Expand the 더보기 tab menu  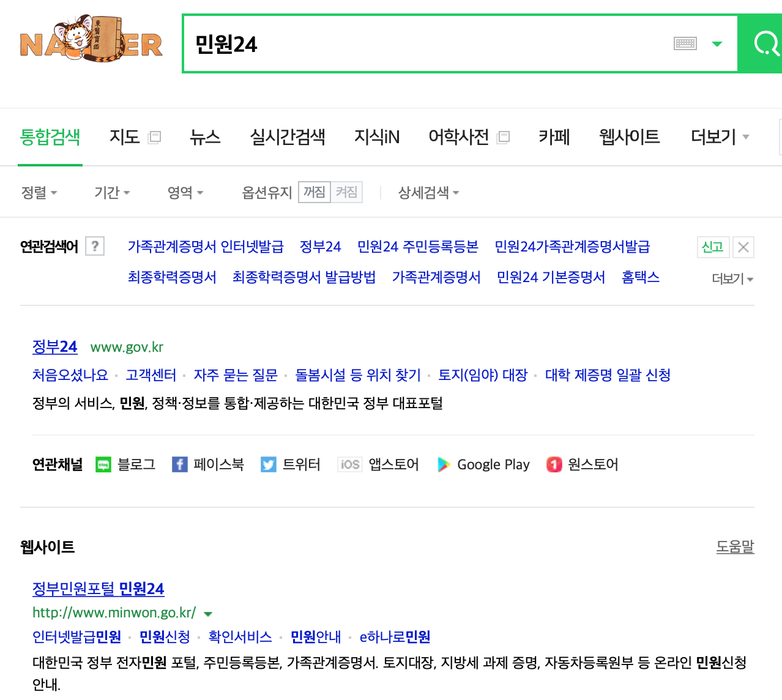click(720, 137)
